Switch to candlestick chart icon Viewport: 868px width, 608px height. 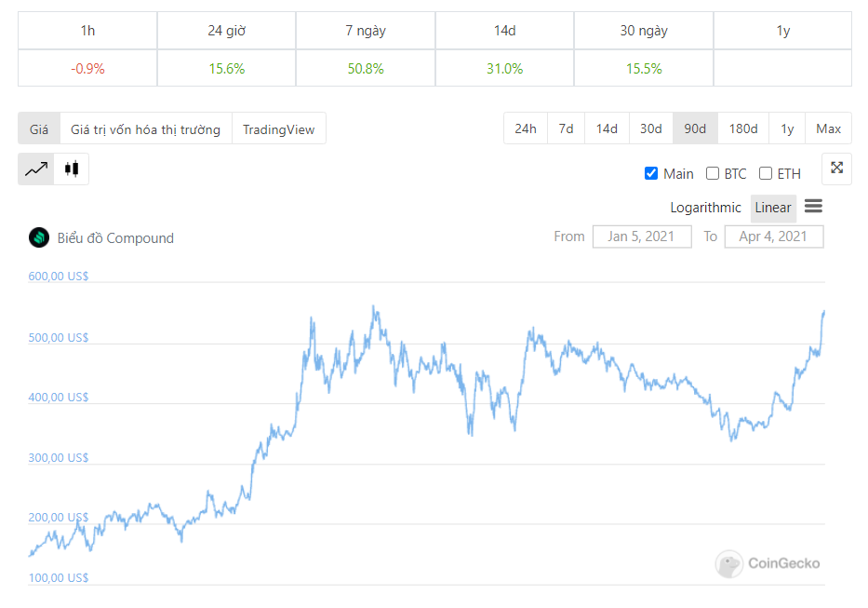click(72, 169)
